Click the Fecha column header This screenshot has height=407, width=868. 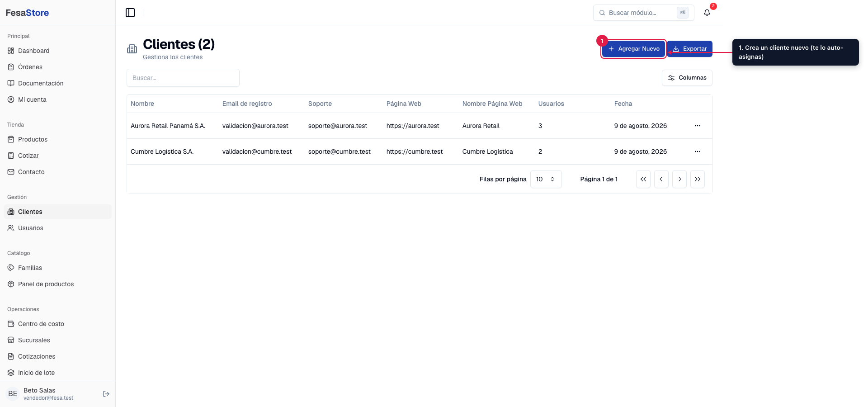click(623, 104)
